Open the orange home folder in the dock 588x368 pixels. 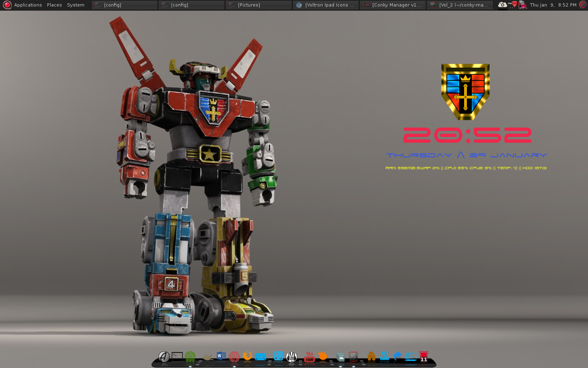(371, 356)
